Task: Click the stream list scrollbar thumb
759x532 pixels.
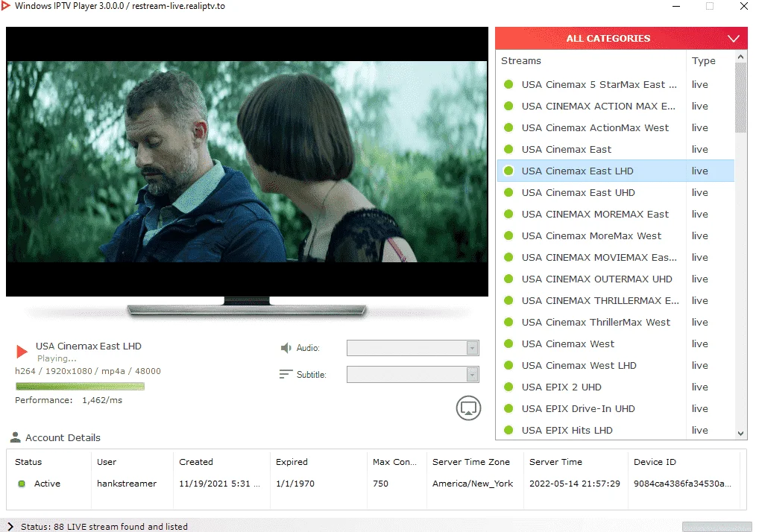Action: coord(740,98)
